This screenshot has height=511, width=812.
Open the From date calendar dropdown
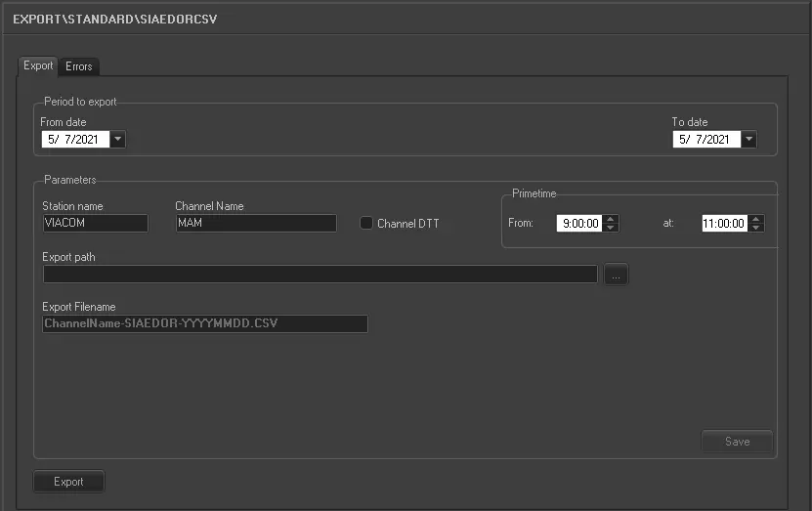[x=118, y=140]
